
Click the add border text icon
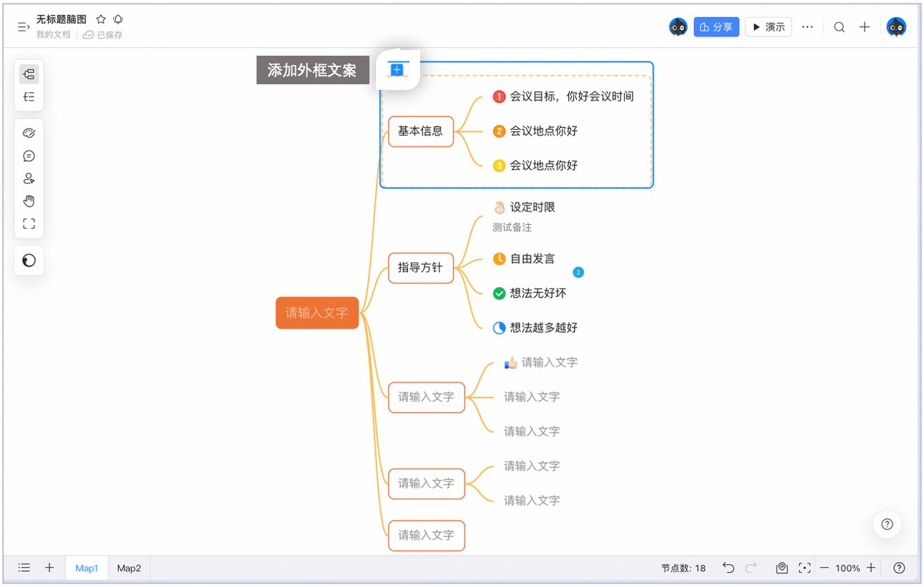397,69
